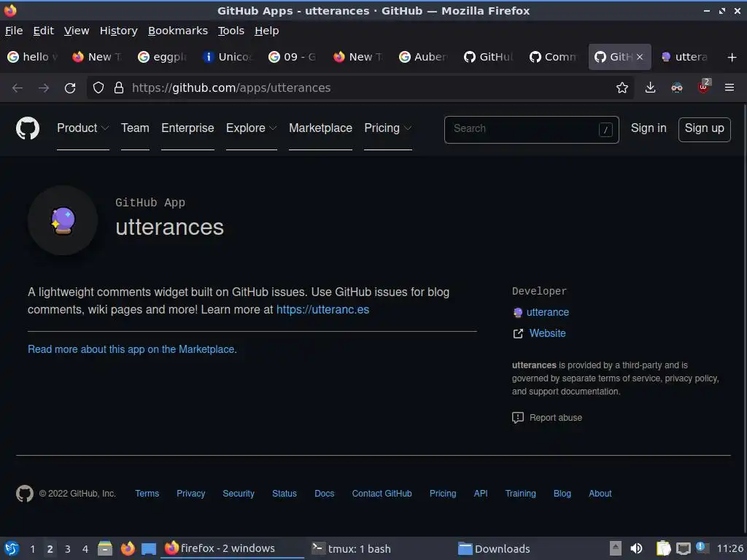The image size is (747, 560).
Task: Expand the Explore dropdown menu
Action: (251, 128)
